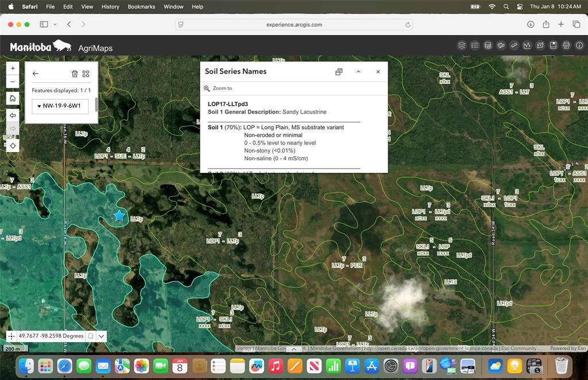This screenshot has height=380, width=588.
Task: Open the Legend list widget
Action: pos(475,45)
